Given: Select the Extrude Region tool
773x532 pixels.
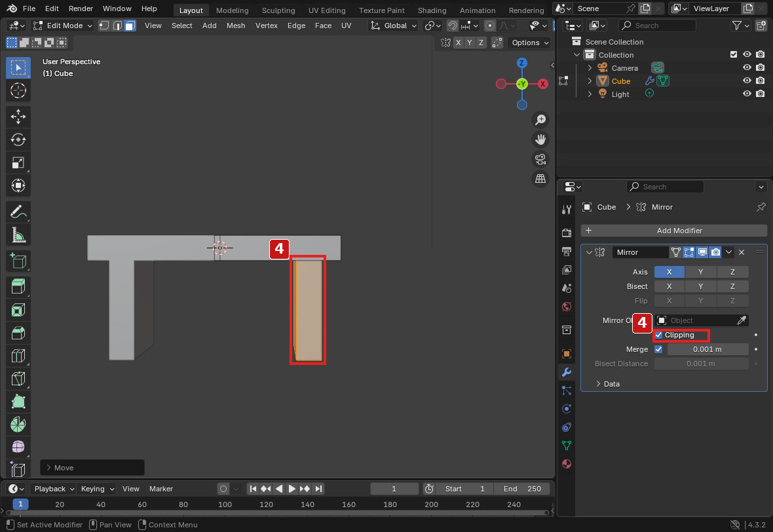Looking at the screenshot, I should point(18,287).
